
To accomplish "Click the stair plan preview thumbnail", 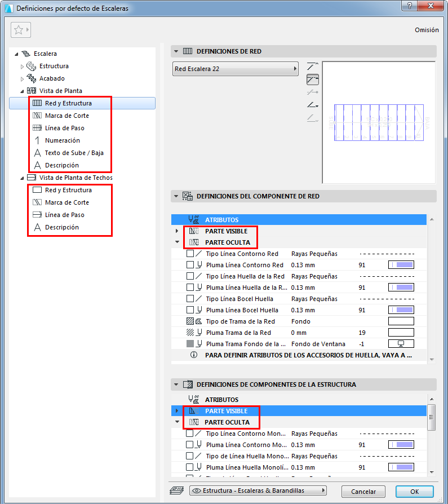I will 379,122.
